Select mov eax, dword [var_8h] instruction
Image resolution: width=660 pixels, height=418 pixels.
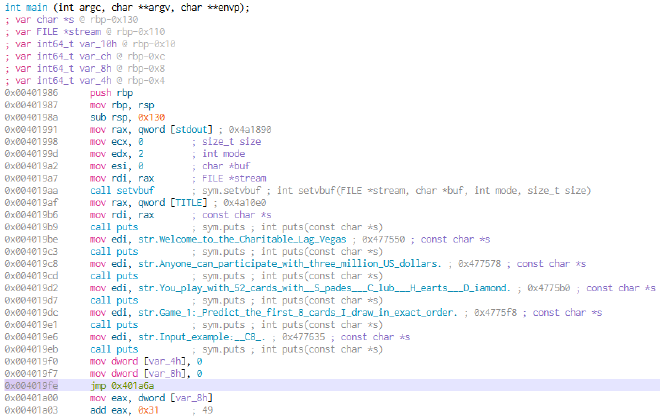click(152, 398)
